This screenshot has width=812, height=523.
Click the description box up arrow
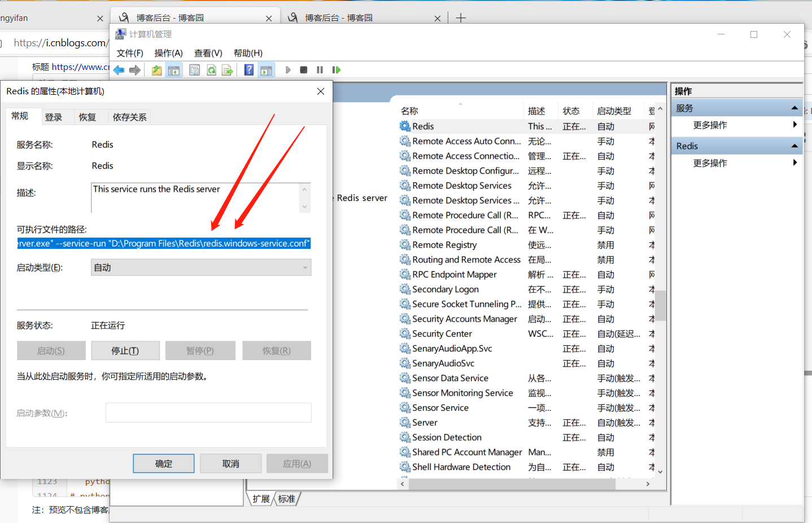pos(305,190)
